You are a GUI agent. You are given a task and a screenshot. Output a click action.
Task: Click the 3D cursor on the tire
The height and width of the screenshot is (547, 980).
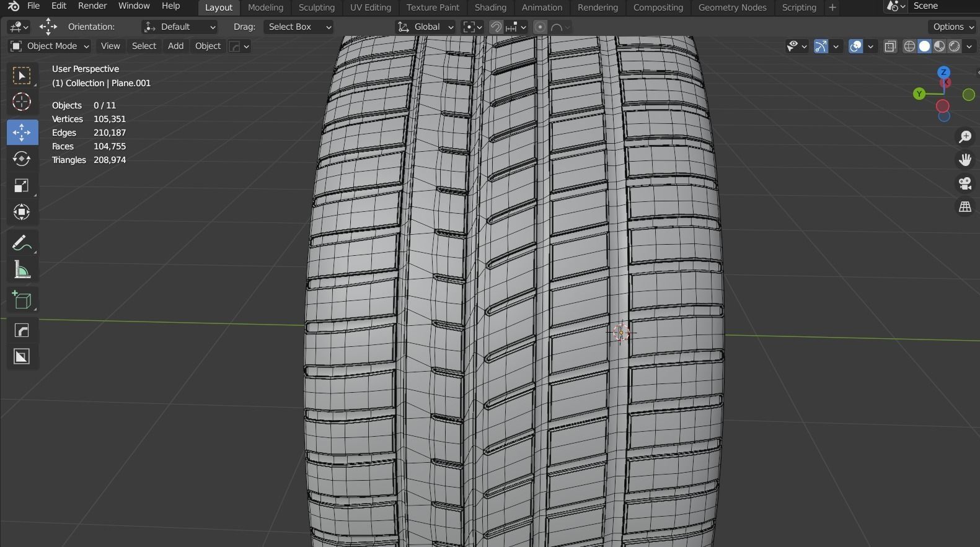621,333
